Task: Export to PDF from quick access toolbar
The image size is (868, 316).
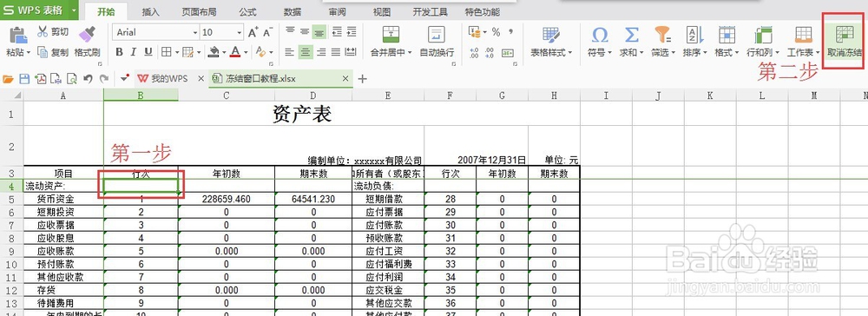Action: (40, 79)
